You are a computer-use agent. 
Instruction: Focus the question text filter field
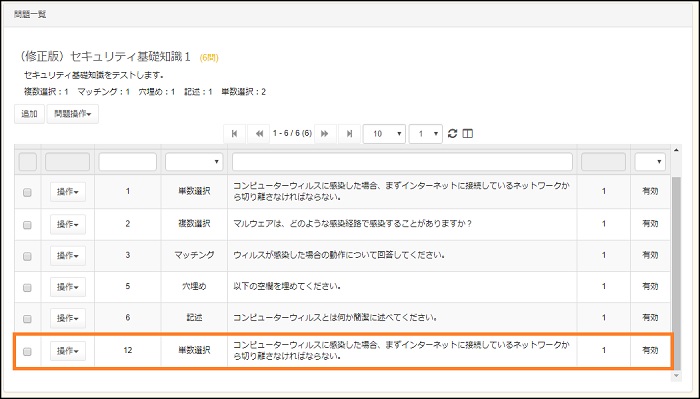[x=402, y=162]
